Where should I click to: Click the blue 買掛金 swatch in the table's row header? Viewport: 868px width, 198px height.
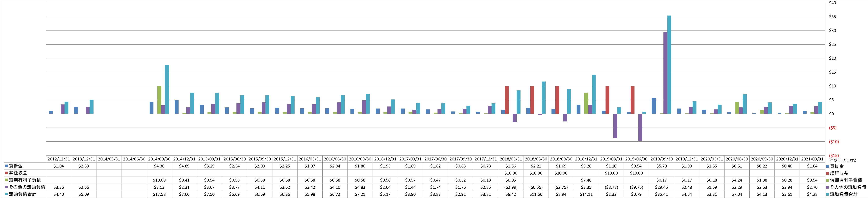tap(6, 166)
